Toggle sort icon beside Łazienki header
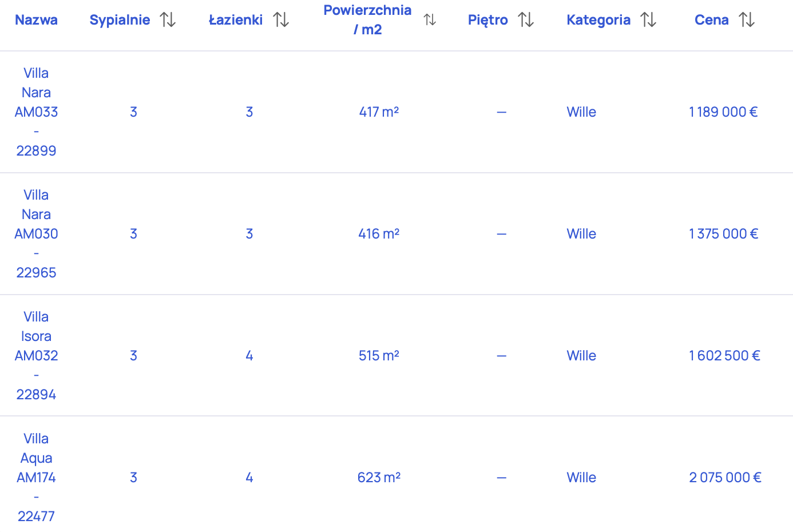Image resolution: width=793 pixels, height=532 pixels. click(281, 20)
